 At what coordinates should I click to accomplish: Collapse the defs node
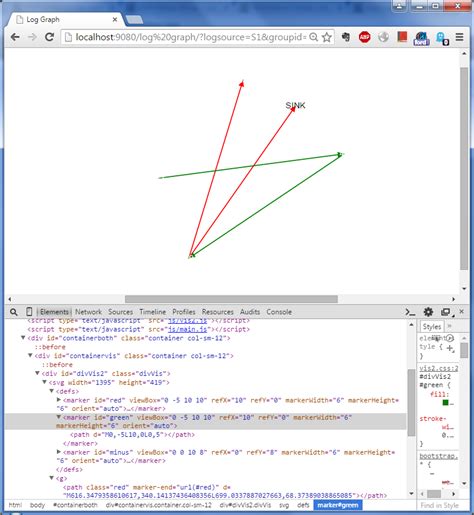(x=52, y=391)
